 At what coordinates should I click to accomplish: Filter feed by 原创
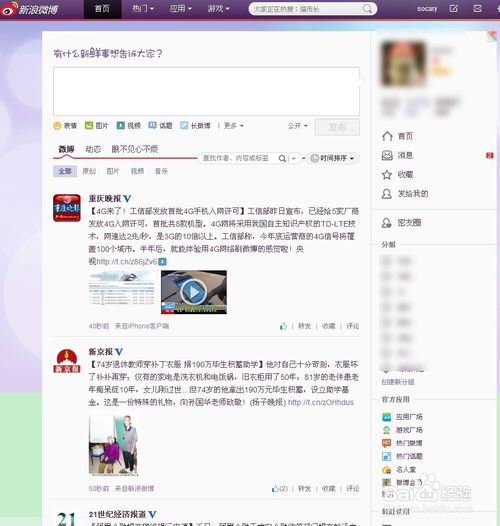pos(89,171)
